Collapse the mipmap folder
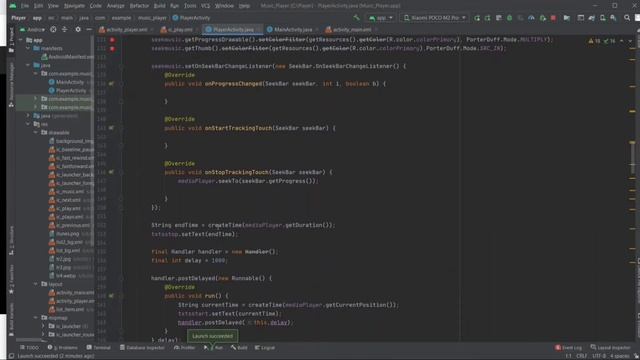 pos(36,318)
